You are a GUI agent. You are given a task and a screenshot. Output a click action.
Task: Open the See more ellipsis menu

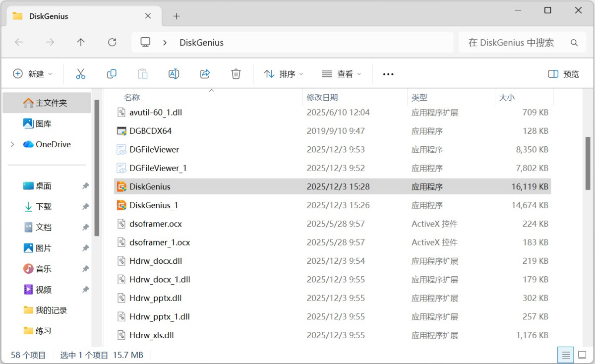pyautogui.click(x=388, y=74)
